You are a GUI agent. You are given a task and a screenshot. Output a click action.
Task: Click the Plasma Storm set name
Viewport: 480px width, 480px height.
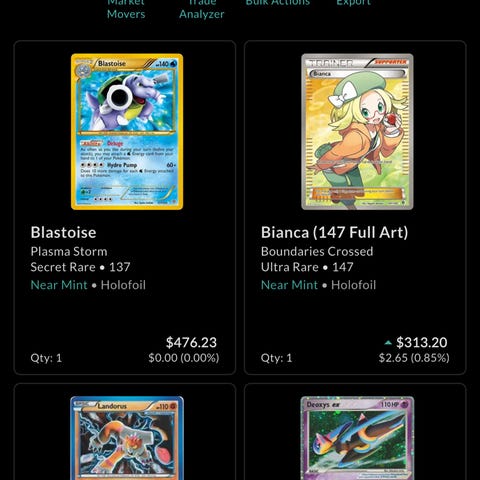tap(69, 251)
